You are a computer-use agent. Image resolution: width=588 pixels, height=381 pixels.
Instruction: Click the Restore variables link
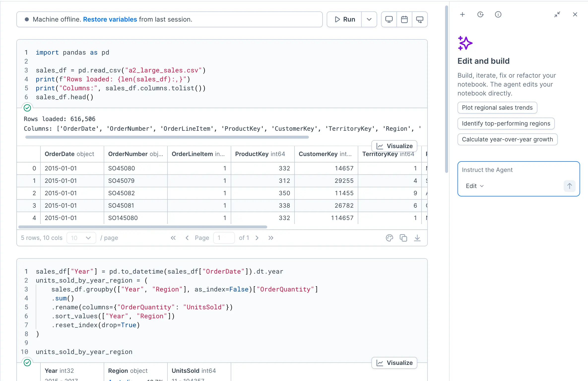coord(110,19)
